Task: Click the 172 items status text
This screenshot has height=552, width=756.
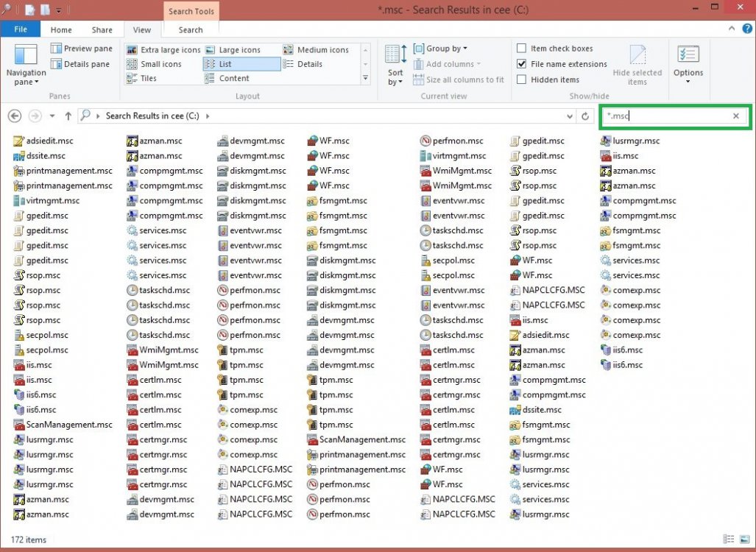Action: [x=29, y=539]
